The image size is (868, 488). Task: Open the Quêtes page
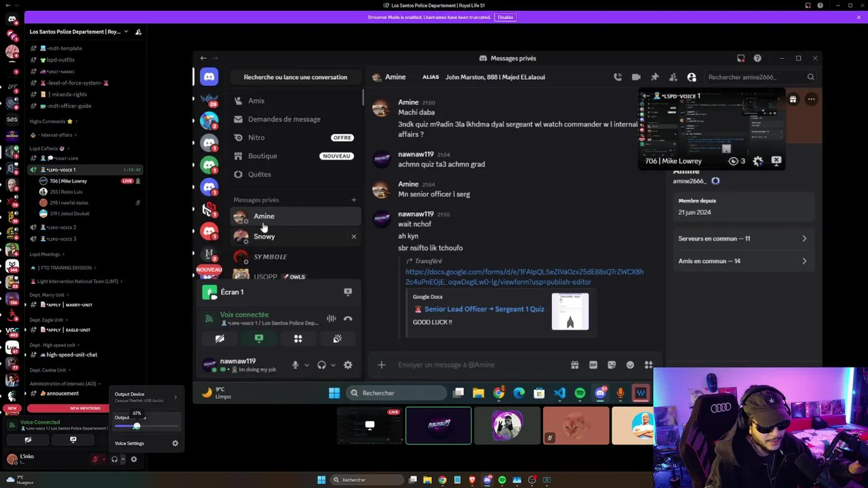click(294, 174)
